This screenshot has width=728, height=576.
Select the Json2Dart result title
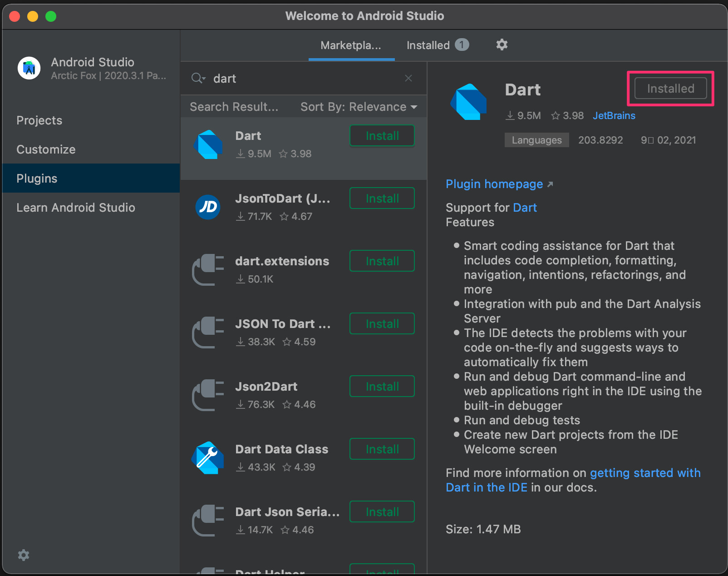[x=266, y=387]
